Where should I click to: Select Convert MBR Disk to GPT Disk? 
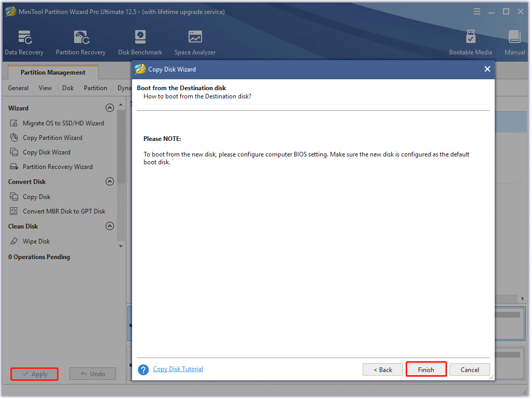tap(64, 211)
